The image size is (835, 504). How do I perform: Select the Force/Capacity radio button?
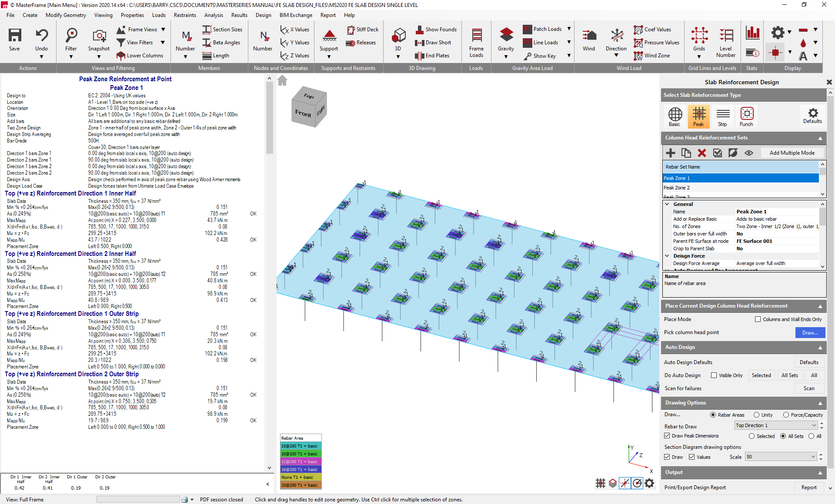[x=786, y=415]
